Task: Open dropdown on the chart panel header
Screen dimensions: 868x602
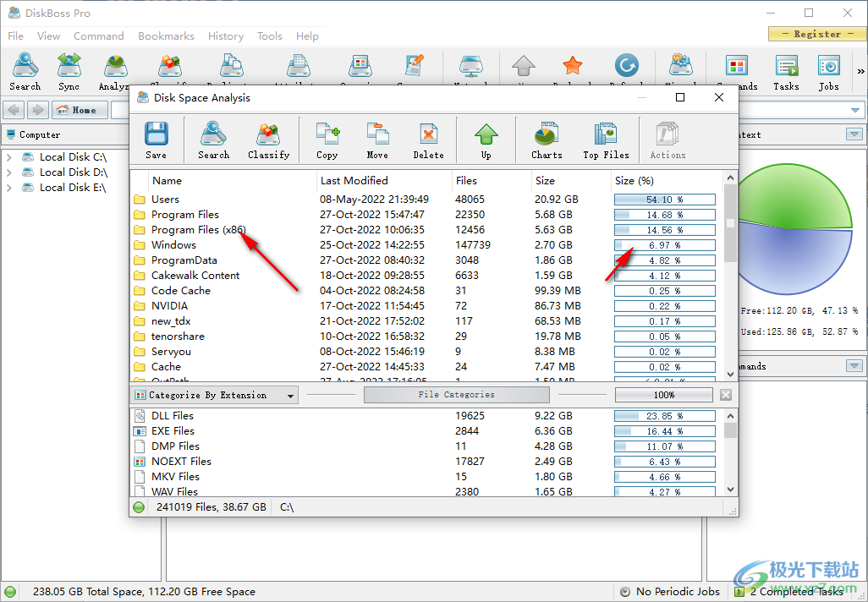Action: (854, 134)
